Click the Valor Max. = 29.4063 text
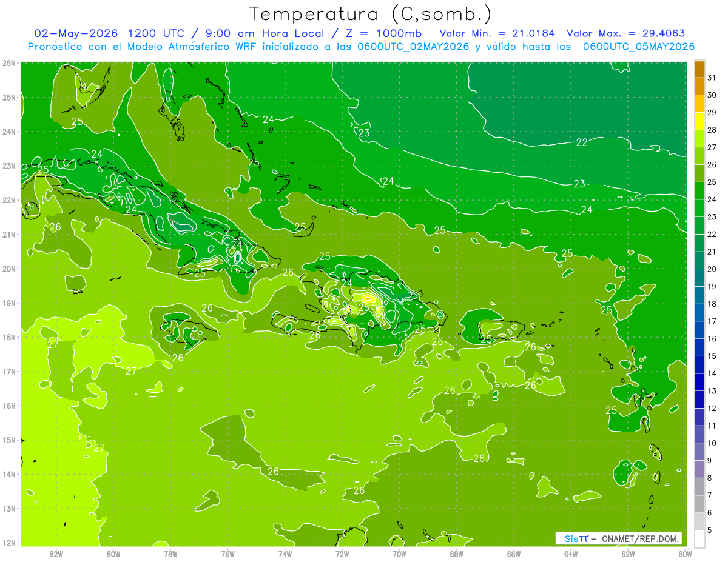The width and height of the screenshot is (728, 562). pos(626,33)
